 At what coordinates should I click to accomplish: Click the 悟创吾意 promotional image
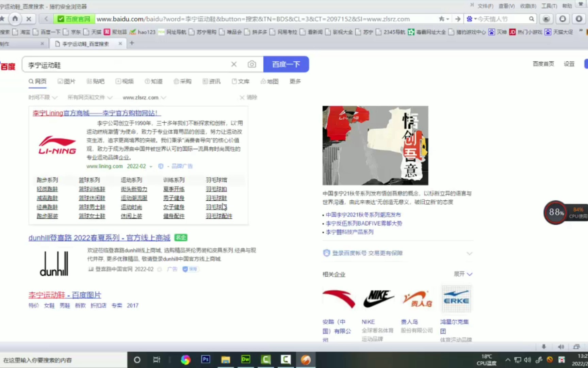click(x=375, y=145)
